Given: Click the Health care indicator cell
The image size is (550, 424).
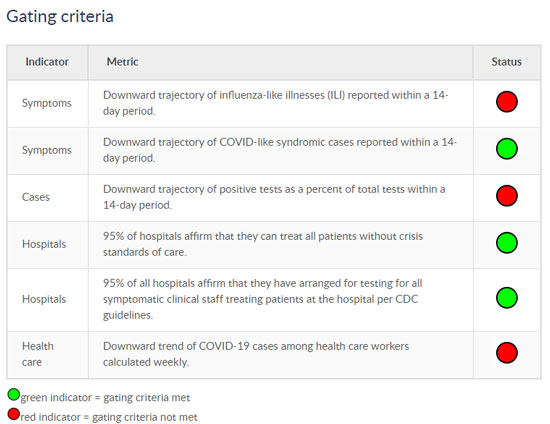Looking at the screenshot, I should click(38, 354).
